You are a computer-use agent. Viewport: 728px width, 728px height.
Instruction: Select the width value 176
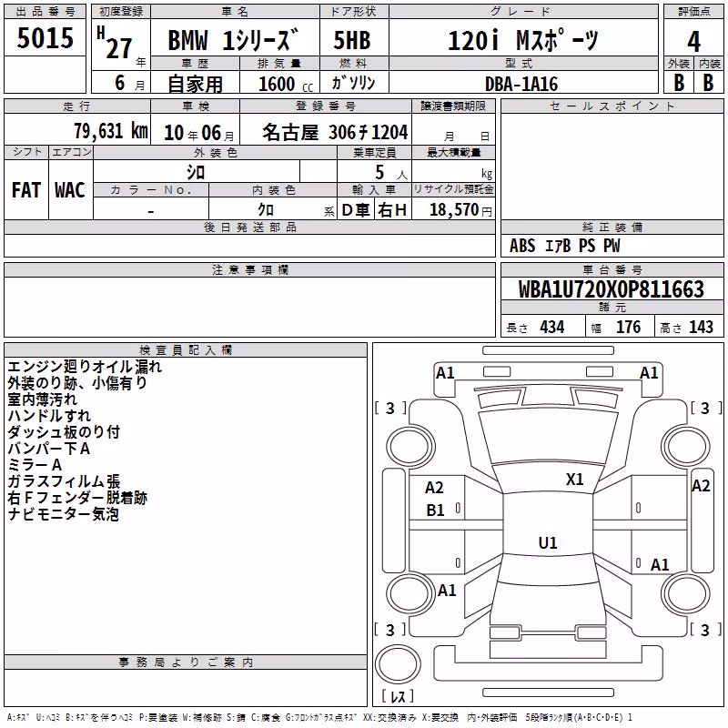[628, 328]
